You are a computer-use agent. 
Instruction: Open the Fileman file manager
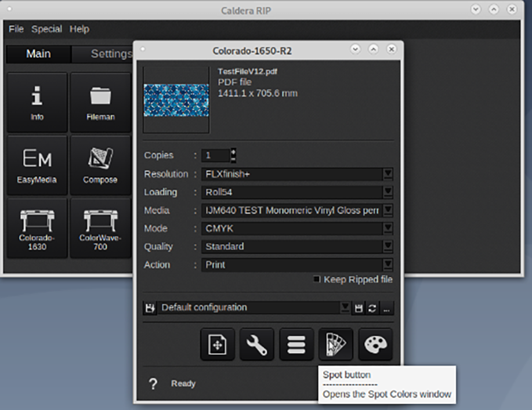pos(100,103)
